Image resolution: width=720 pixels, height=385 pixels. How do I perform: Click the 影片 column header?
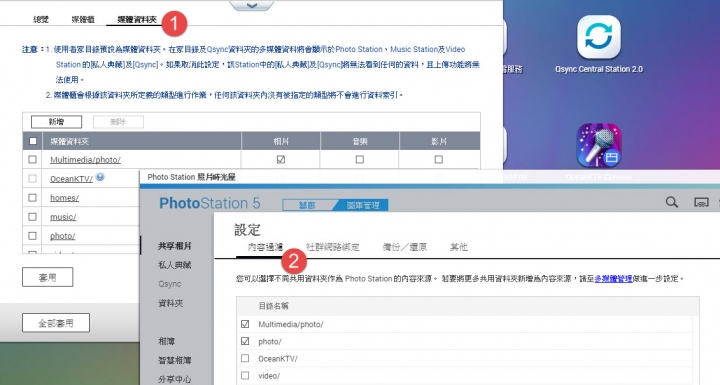(x=439, y=142)
